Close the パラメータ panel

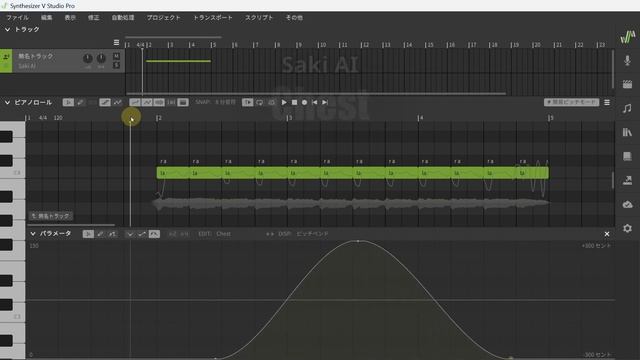[607, 234]
